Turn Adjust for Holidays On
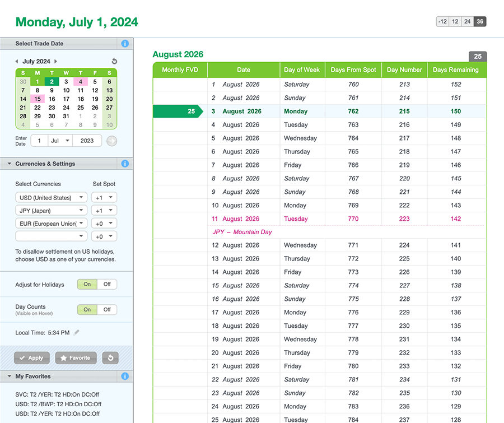504x423 pixels. click(x=87, y=285)
